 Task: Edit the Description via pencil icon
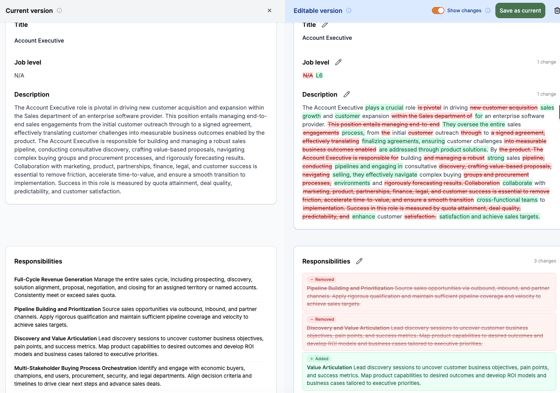pyautogui.click(x=346, y=95)
